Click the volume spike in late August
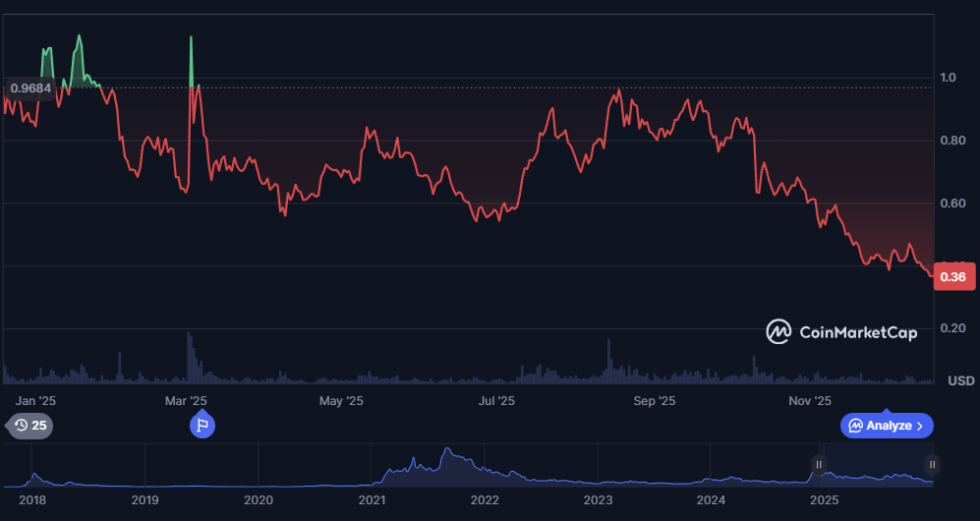Image resolution: width=980 pixels, height=521 pixels. click(x=608, y=361)
